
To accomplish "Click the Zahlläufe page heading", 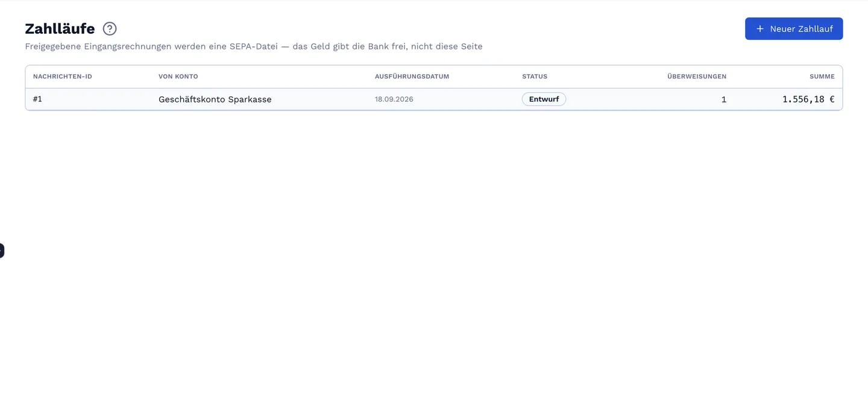I will (60, 28).
